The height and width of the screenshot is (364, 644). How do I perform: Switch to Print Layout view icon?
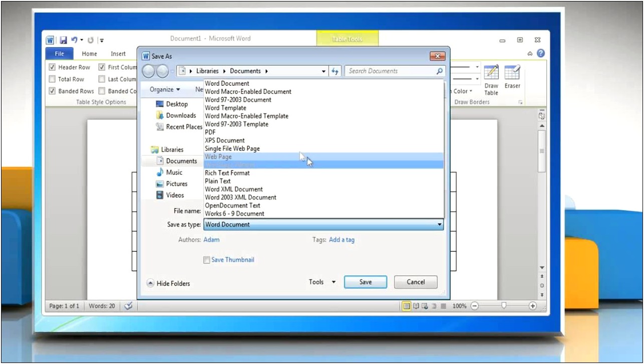point(407,306)
